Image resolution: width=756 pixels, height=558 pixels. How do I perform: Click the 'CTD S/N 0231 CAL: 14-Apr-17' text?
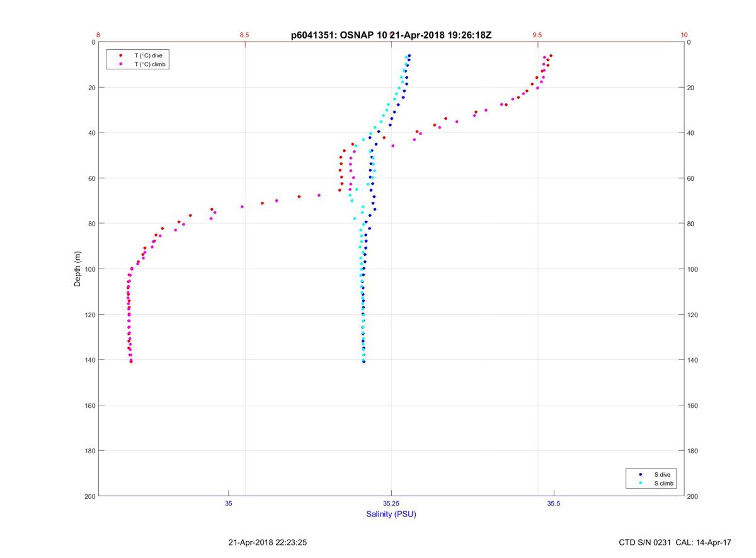point(675,542)
